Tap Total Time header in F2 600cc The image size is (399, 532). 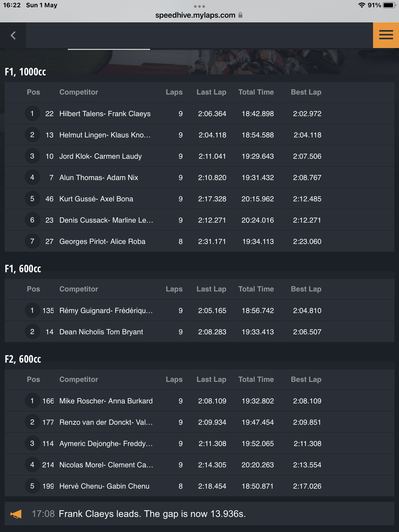pos(256,380)
